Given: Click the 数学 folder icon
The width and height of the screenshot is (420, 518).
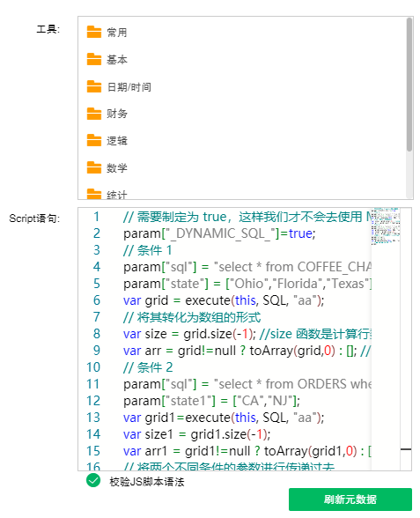Looking at the screenshot, I should point(93,167).
